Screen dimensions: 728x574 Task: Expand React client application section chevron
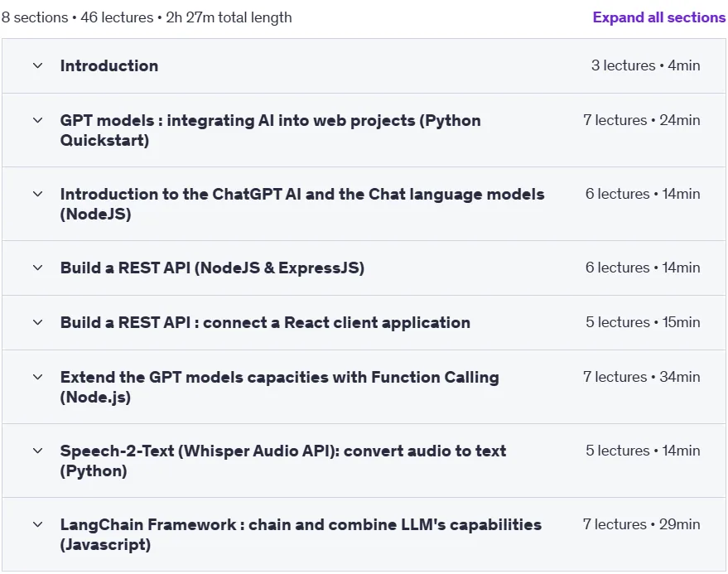pos(37,322)
